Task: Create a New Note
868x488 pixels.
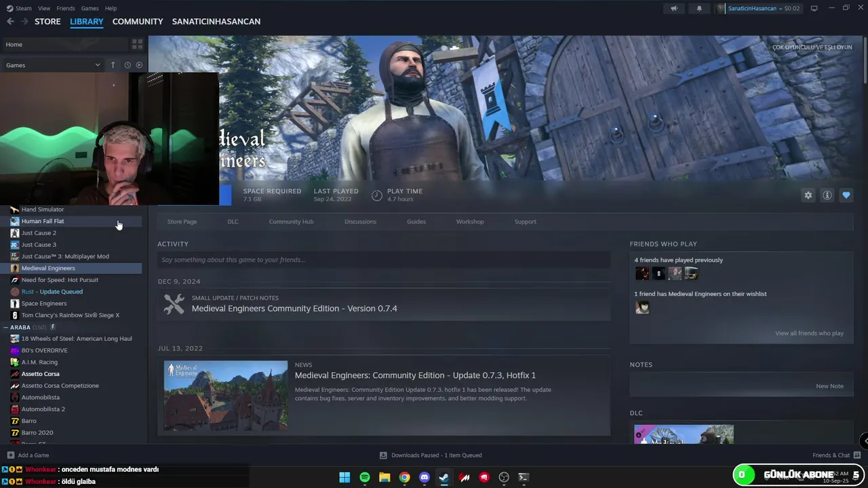Action: [x=829, y=386]
